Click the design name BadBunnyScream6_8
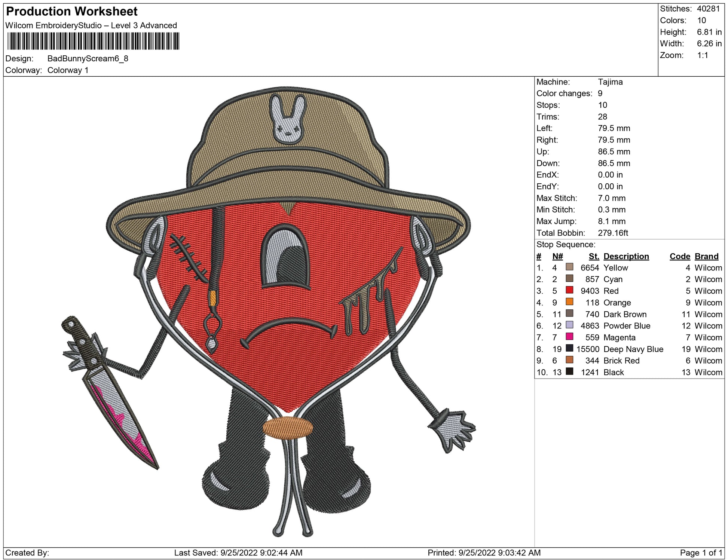The height and width of the screenshot is (560, 728). point(88,59)
